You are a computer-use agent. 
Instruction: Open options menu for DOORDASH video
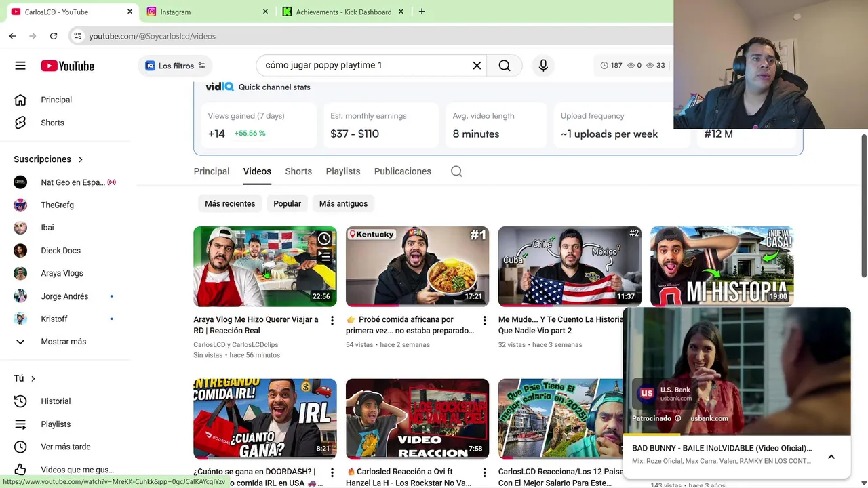(x=332, y=472)
